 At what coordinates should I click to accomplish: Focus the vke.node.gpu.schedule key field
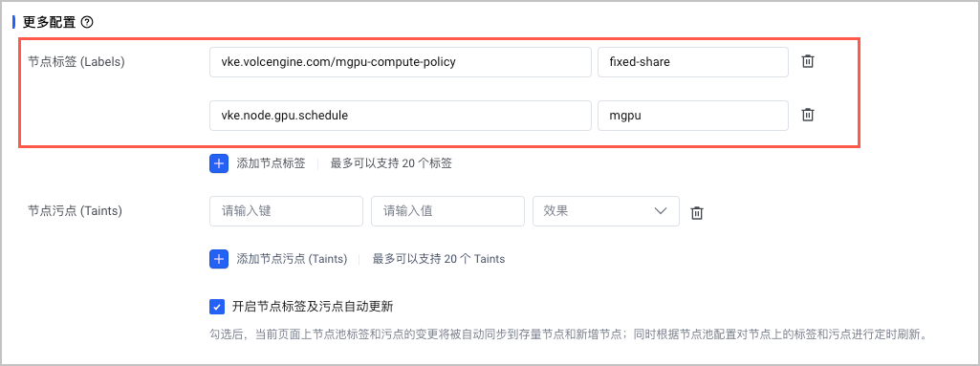[400, 116]
